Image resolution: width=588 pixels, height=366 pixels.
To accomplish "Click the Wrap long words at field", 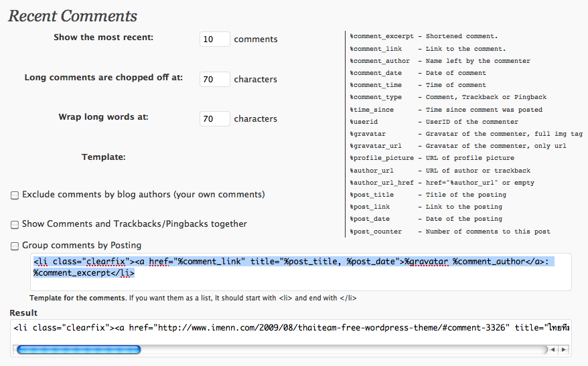I will coord(214,119).
